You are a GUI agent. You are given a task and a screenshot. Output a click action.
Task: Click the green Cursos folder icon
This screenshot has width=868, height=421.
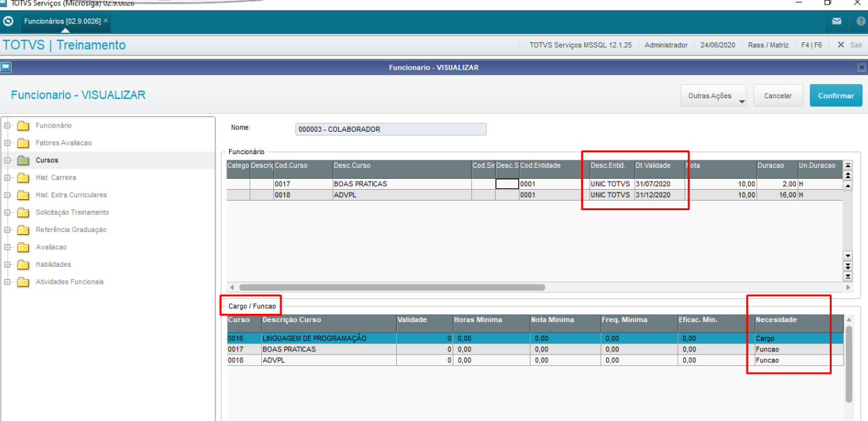pyautogui.click(x=23, y=160)
